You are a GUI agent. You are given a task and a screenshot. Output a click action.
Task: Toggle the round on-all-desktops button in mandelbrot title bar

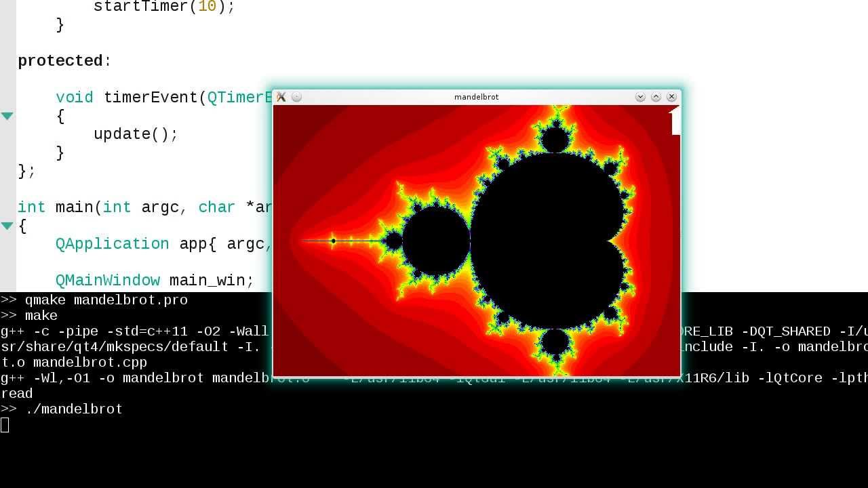click(296, 97)
